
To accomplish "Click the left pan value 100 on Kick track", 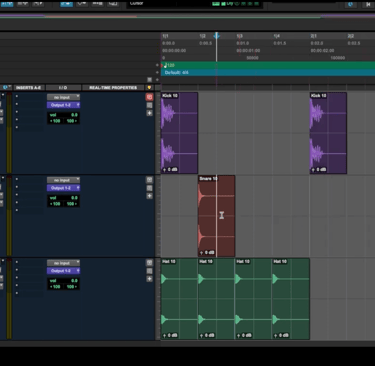I will point(55,121).
